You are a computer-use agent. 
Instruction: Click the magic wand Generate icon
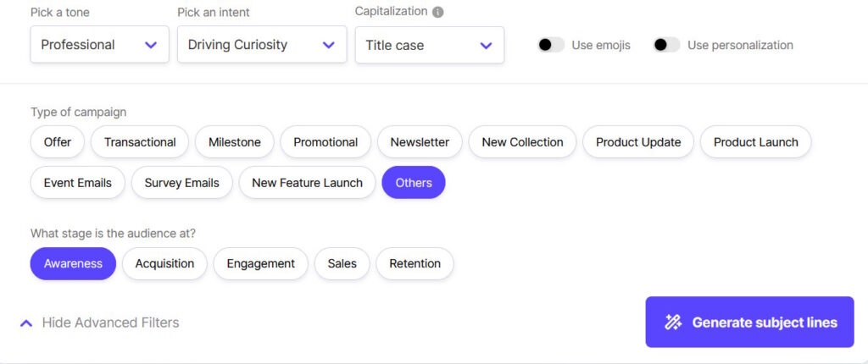coord(673,322)
